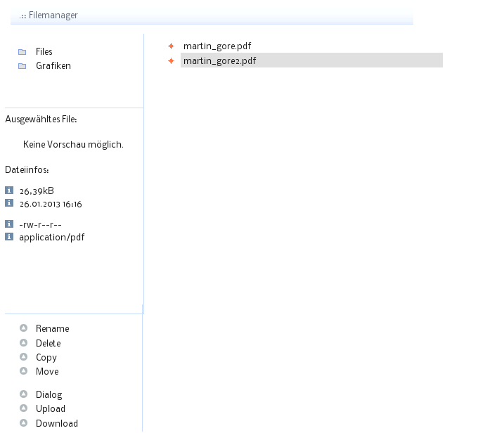Upload a new file

[51, 408]
